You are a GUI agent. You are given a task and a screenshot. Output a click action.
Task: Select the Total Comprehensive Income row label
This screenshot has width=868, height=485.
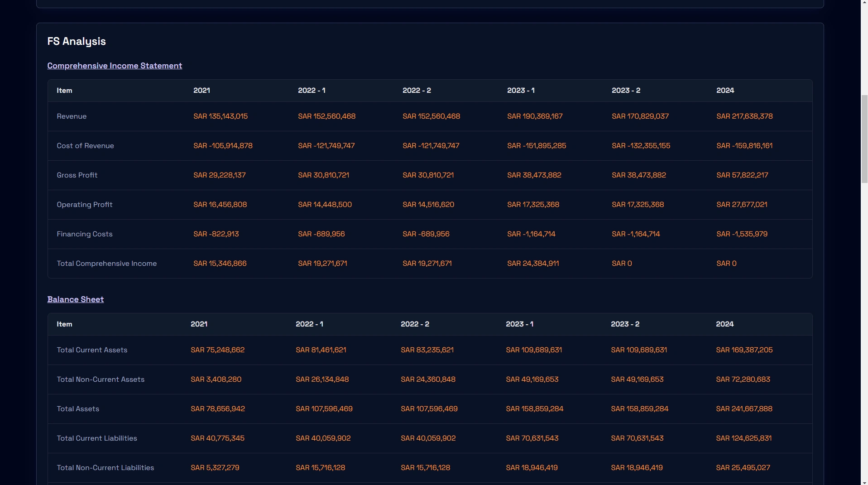click(106, 264)
